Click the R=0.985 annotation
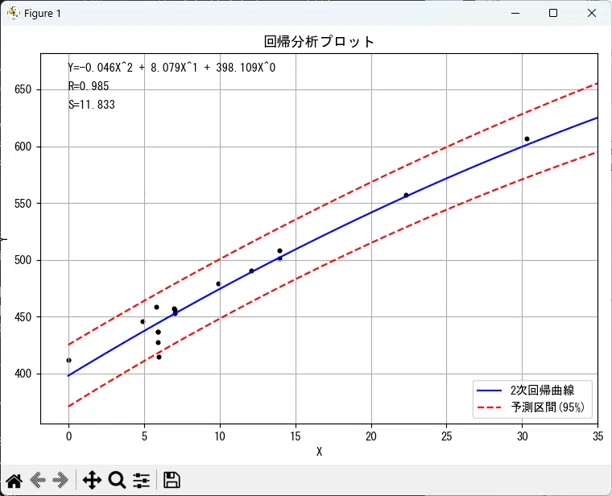Image resolution: width=612 pixels, height=496 pixels. [x=89, y=86]
